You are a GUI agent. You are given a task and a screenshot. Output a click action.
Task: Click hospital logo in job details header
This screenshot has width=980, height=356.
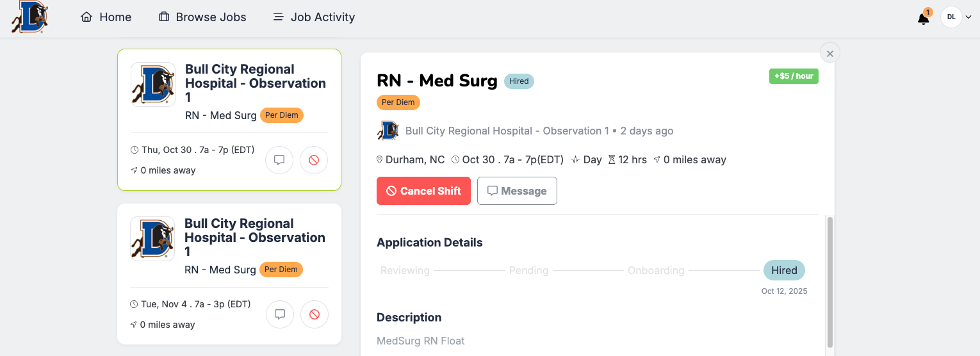pyautogui.click(x=388, y=131)
